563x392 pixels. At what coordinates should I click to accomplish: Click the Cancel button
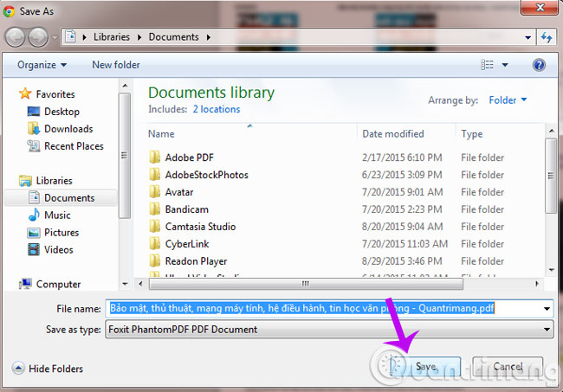508,366
